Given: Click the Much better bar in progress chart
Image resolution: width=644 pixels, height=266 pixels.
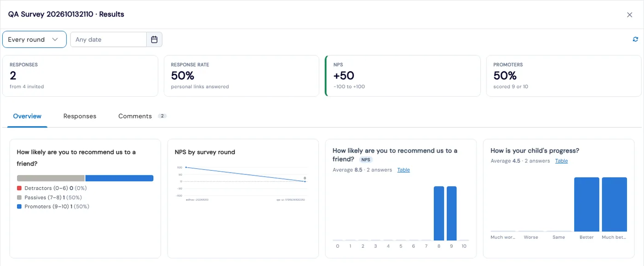Looking at the screenshot, I should pyautogui.click(x=615, y=204).
